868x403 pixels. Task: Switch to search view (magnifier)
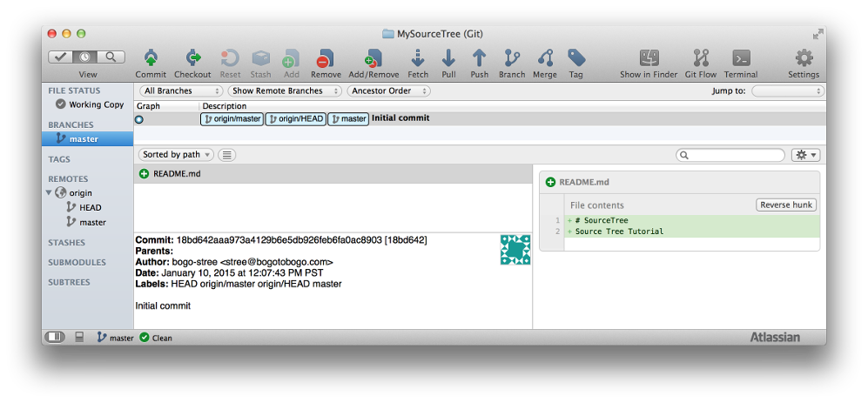coord(111,57)
